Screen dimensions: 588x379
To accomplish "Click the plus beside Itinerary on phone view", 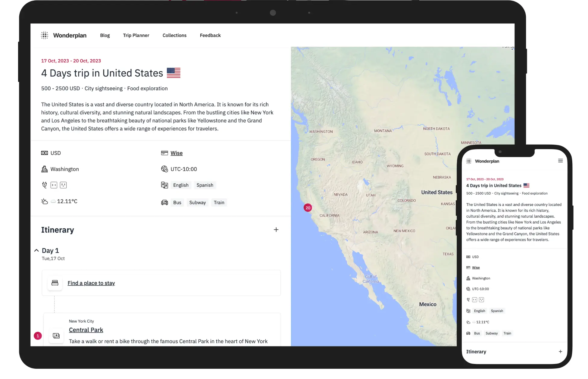I will tap(560, 352).
